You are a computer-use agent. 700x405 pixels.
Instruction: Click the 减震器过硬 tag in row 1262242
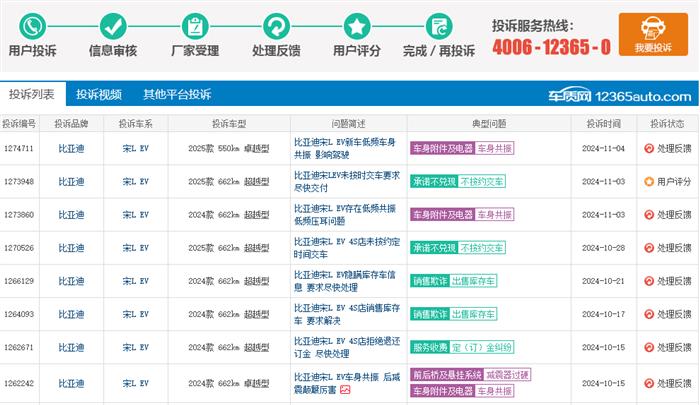point(508,375)
